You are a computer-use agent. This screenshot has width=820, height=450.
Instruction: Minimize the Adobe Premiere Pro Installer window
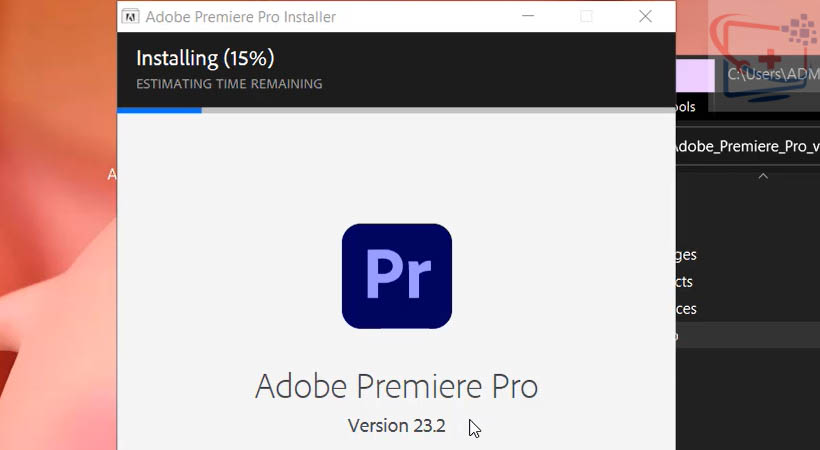pyautogui.click(x=527, y=16)
